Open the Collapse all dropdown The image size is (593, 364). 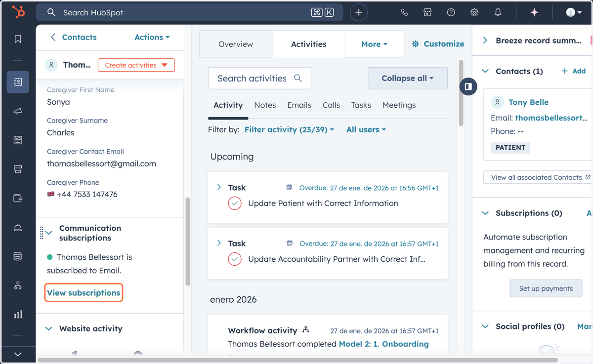(408, 78)
